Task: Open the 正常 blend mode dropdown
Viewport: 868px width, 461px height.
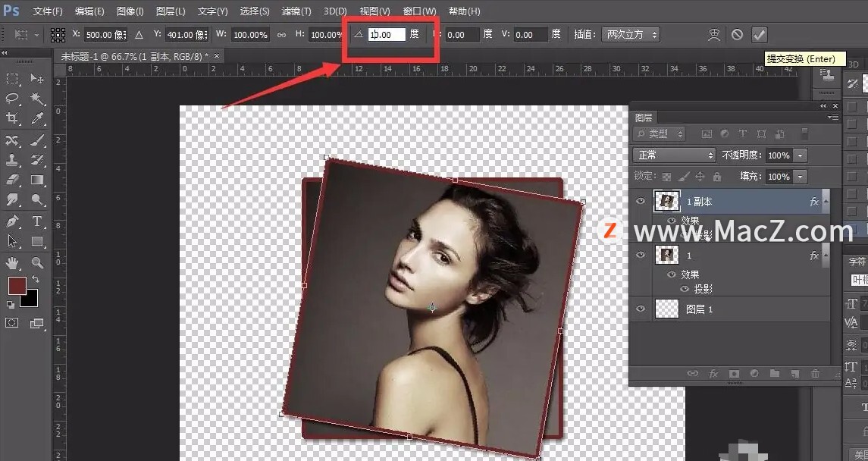Action: point(674,155)
